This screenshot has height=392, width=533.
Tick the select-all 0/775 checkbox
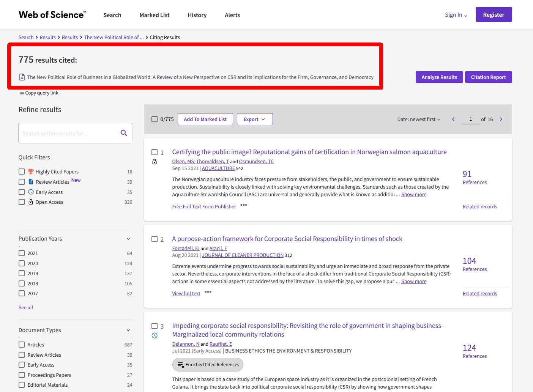(155, 119)
